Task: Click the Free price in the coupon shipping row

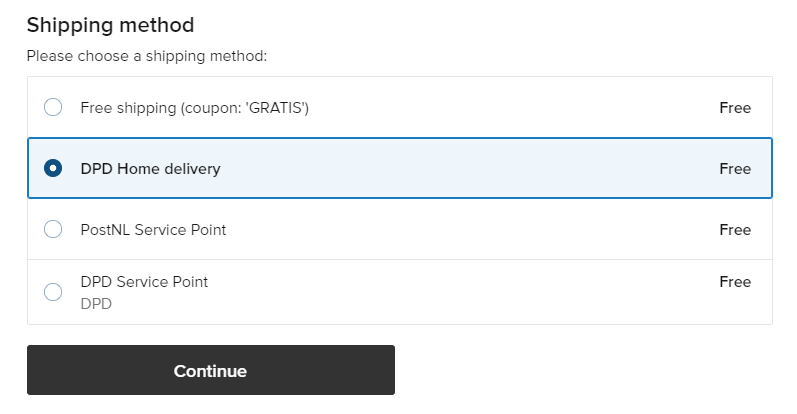Action: click(735, 108)
